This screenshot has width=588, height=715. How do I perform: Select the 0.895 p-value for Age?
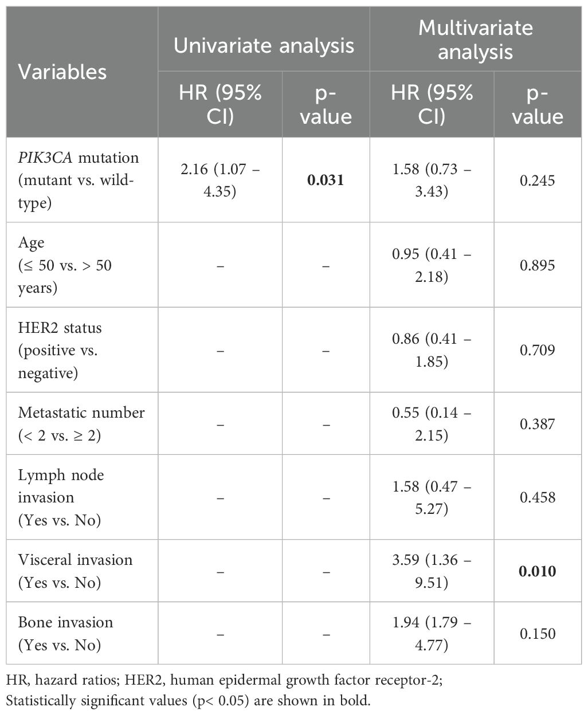(537, 265)
